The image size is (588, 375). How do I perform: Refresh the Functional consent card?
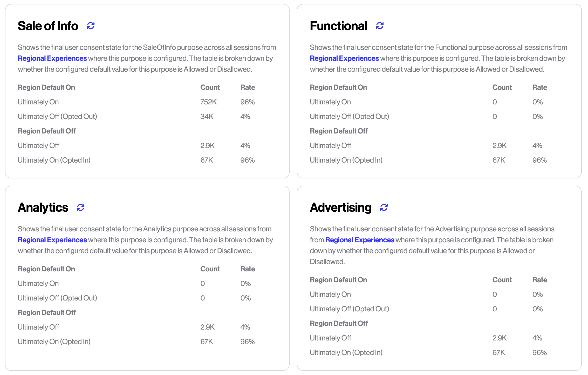(380, 26)
